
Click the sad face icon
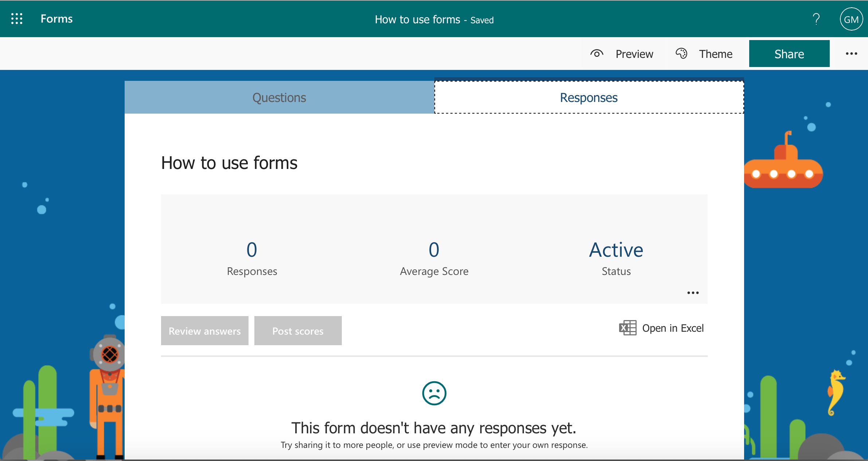434,393
